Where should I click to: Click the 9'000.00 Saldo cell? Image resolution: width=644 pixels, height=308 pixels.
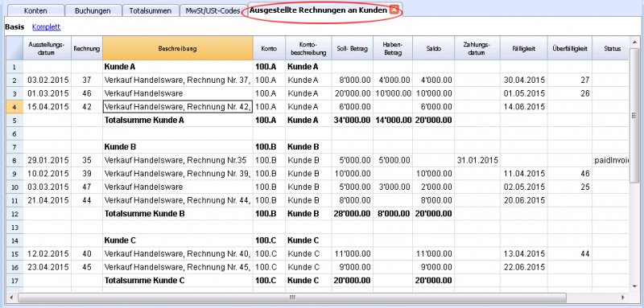[433, 268]
